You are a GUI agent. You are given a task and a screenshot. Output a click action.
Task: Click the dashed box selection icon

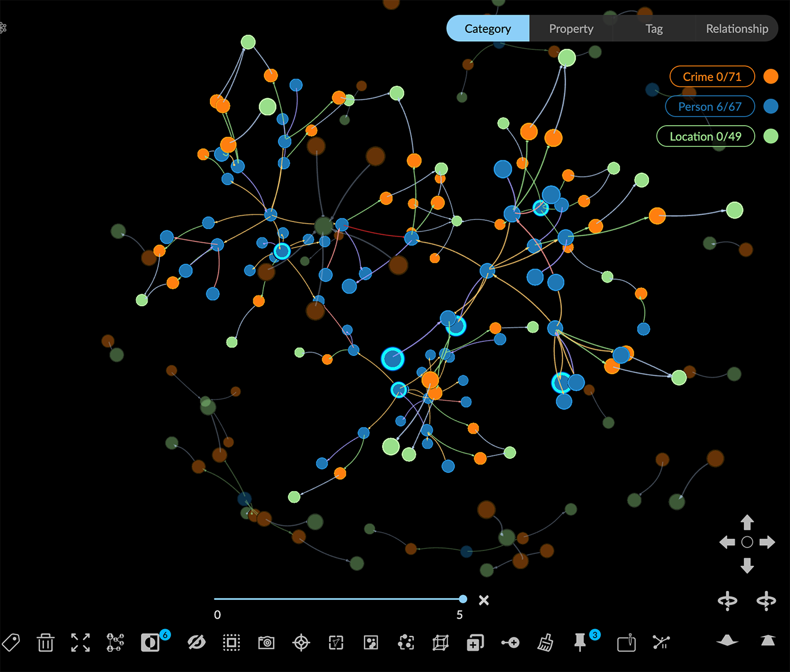pos(232,643)
